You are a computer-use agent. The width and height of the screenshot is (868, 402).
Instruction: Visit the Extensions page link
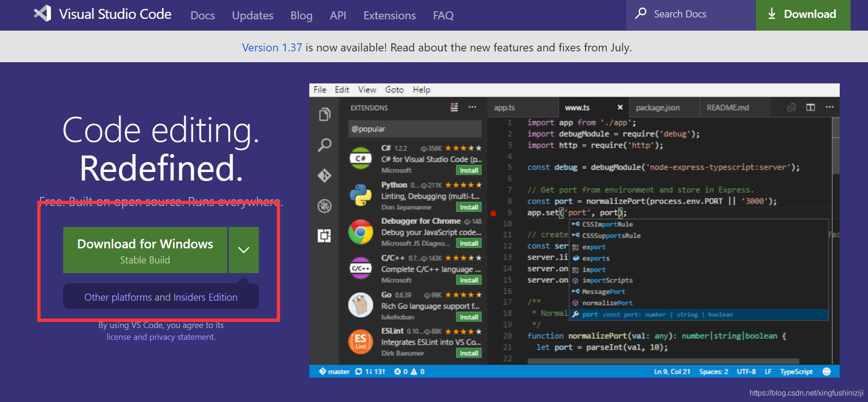[x=389, y=16]
